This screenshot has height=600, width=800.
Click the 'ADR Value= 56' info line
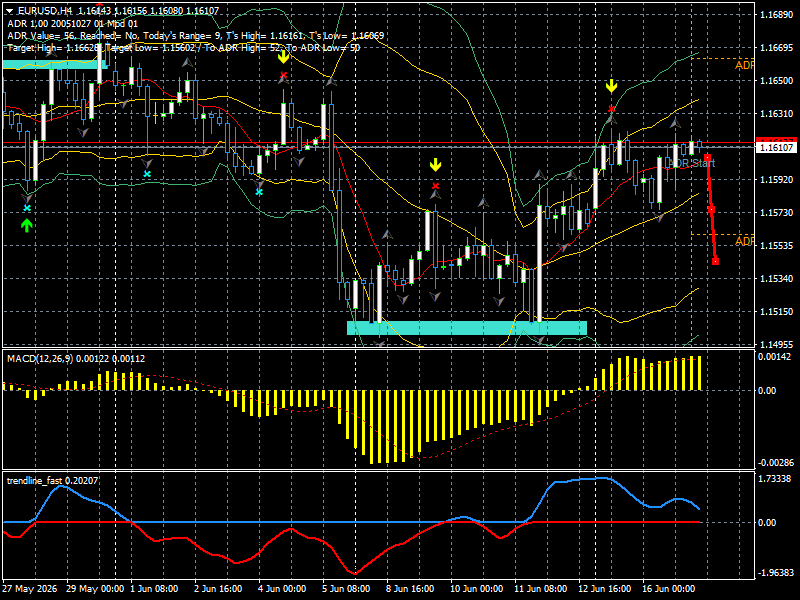pos(195,36)
